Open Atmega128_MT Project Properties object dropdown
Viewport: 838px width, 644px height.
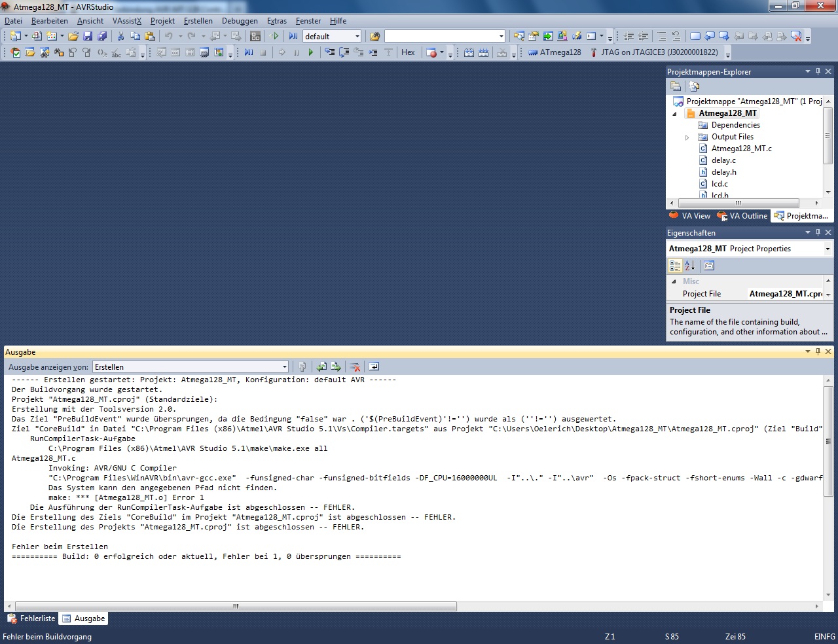click(x=828, y=249)
